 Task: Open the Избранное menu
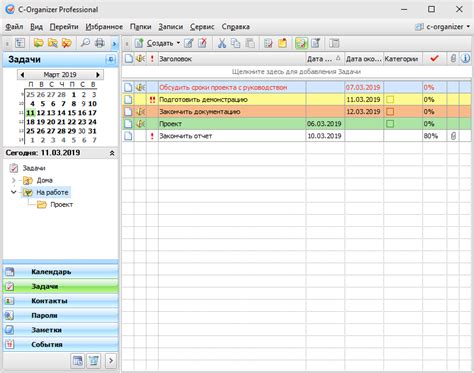pos(104,27)
